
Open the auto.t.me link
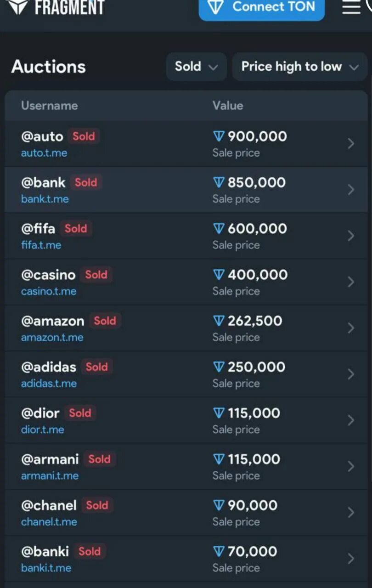pos(44,153)
